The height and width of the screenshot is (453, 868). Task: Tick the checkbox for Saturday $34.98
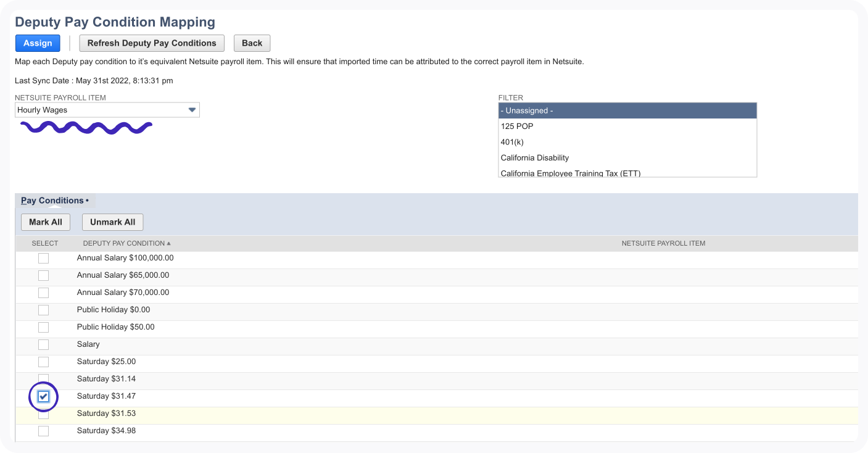coord(43,431)
